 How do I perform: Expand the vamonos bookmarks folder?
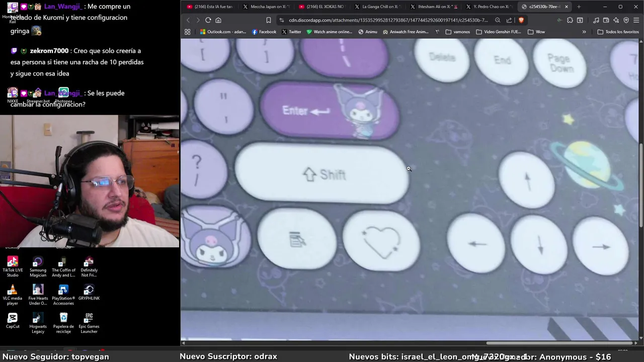coord(458,32)
